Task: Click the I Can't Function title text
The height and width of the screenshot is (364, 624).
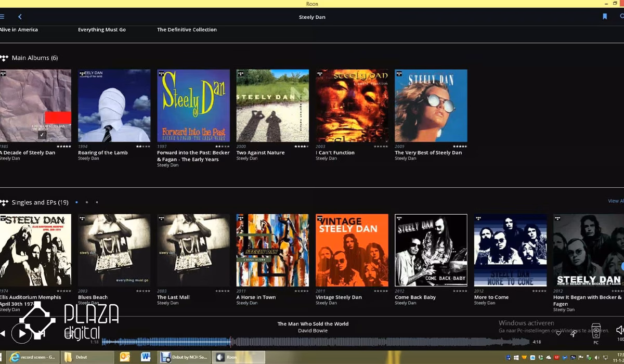Action: pyautogui.click(x=335, y=152)
